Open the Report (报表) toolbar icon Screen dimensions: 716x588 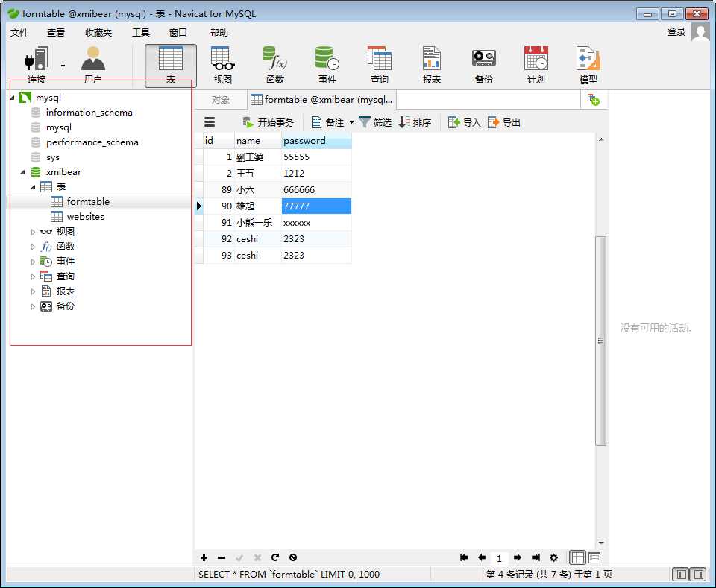coord(432,66)
